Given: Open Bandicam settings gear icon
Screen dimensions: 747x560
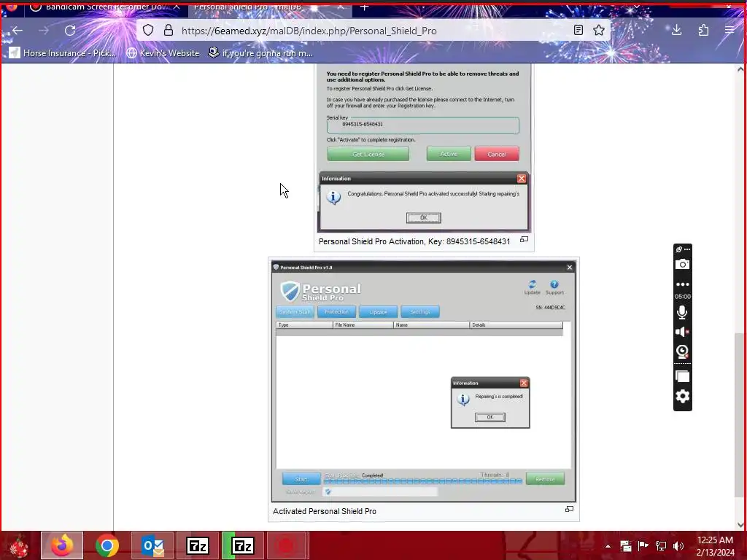Looking at the screenshot, I should coord(682,396).
